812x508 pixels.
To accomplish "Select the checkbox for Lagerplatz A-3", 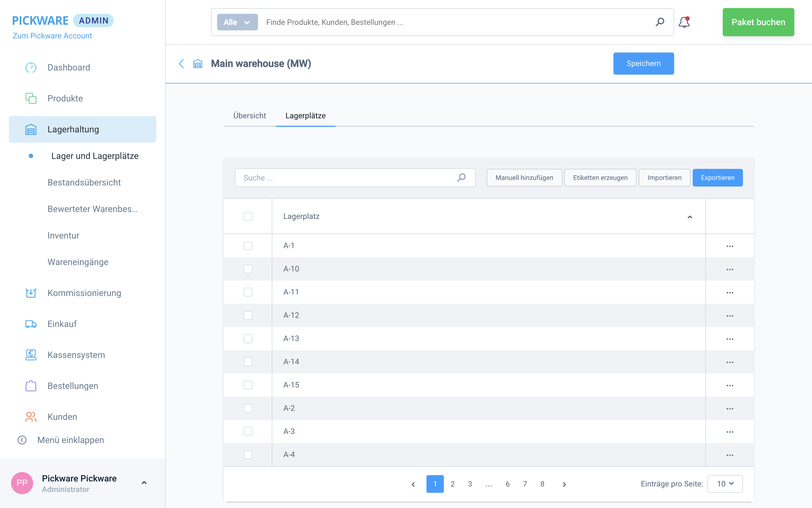I will tap(248, 431).
